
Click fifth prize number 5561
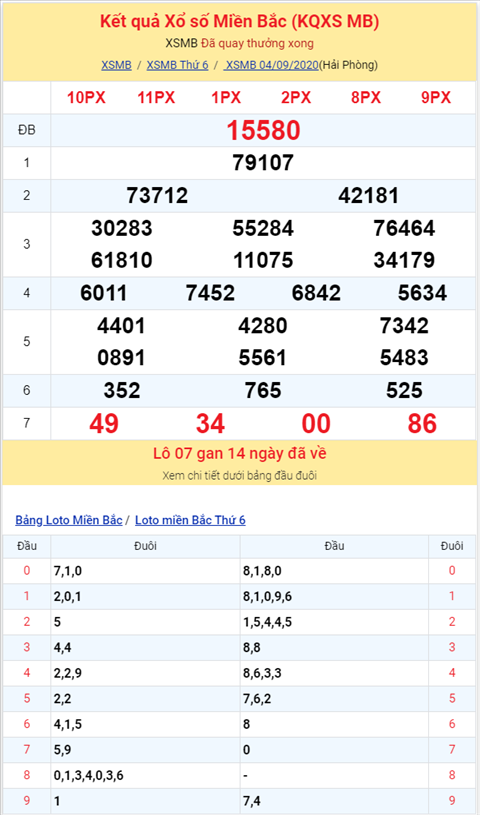tap(263, 358)
